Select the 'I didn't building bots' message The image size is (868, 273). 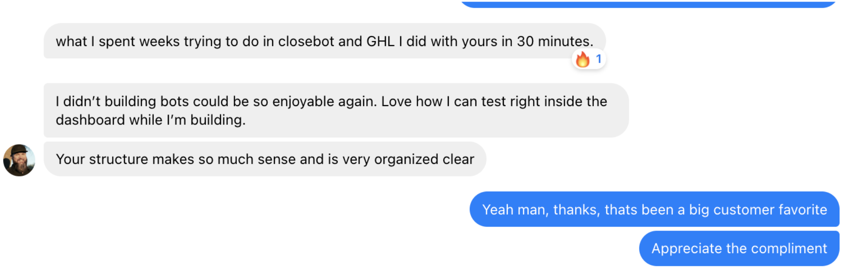336,110
